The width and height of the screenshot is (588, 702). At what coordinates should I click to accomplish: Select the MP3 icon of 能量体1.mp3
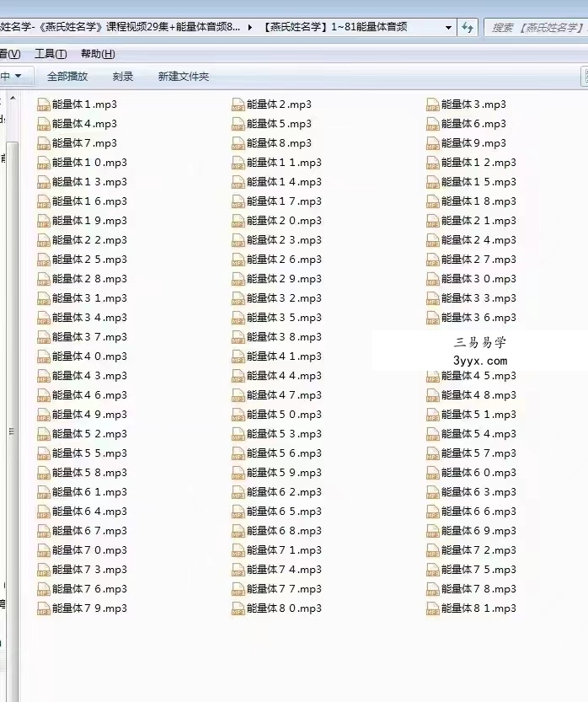tap(44, 104)
